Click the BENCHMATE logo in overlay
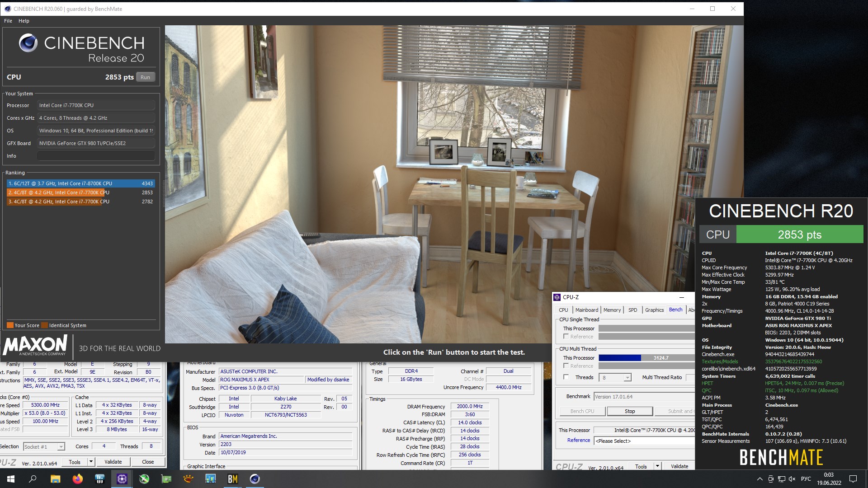 tap(781, 458)
